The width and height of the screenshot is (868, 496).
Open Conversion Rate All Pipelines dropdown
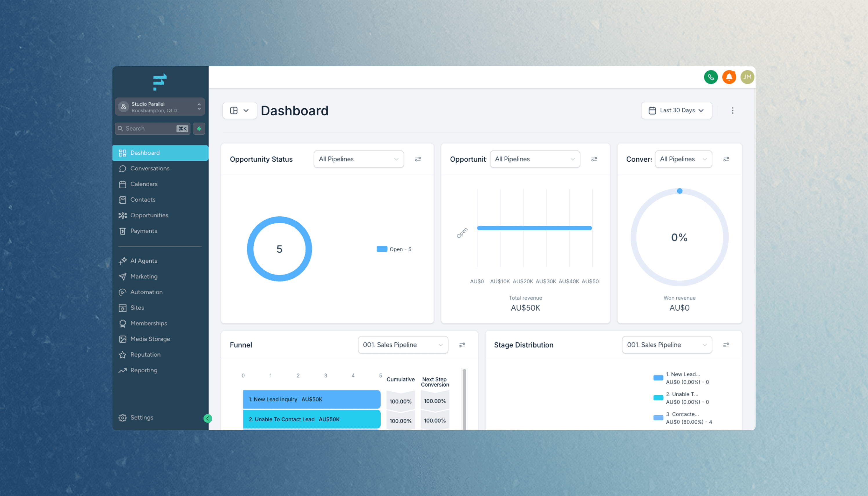point(683,159)
